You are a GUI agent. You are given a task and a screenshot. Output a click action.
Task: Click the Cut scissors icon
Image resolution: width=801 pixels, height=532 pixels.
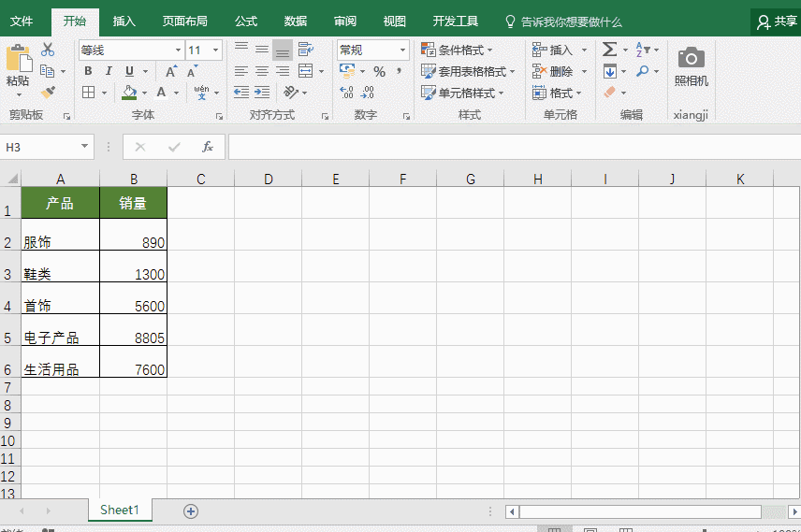48,50
